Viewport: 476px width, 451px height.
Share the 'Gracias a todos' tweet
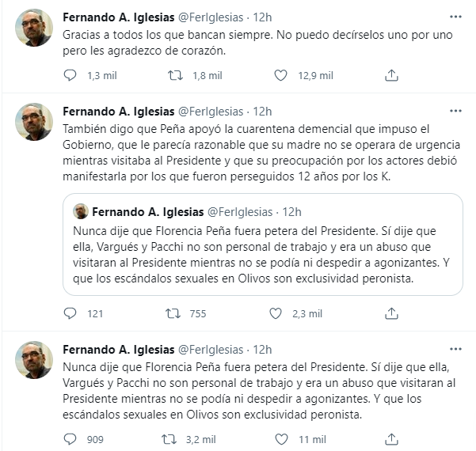(x=391, y=75)
